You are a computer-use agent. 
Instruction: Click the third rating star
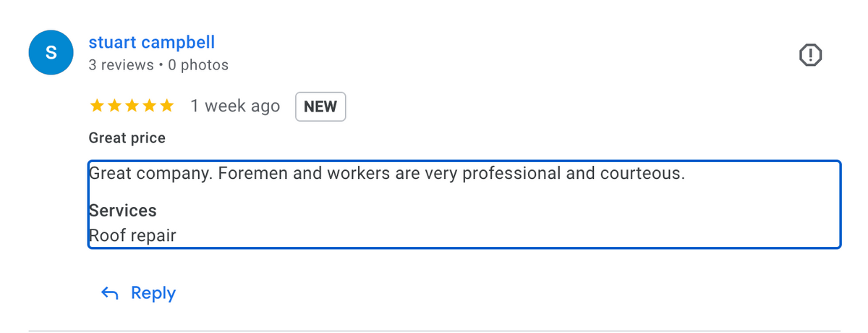(x=132, y=106)
